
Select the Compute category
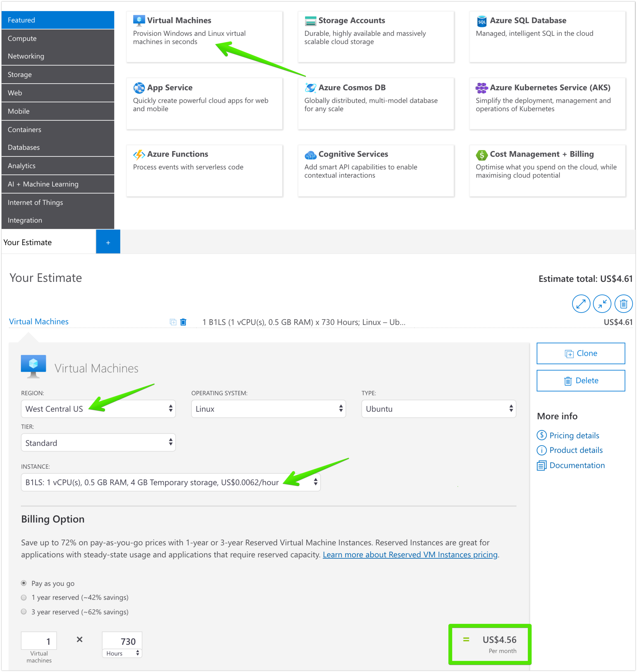tap(58, 38)
